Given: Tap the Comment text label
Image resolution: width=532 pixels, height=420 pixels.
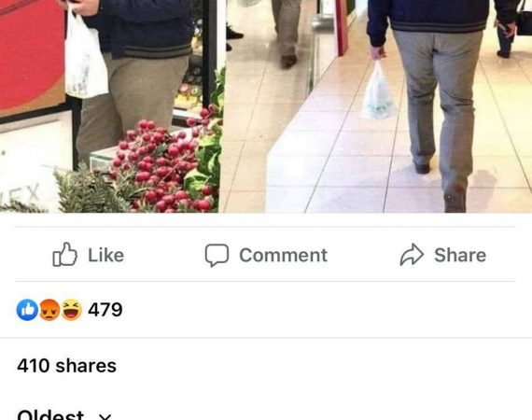Looking at the screenshot, I should coord(284,255).
